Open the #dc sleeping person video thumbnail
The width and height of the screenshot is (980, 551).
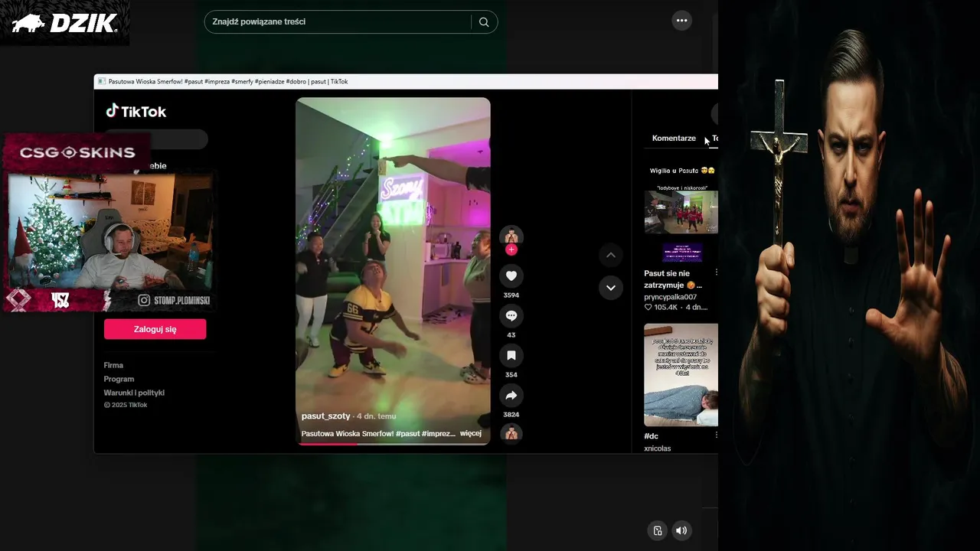coord(681,375)
